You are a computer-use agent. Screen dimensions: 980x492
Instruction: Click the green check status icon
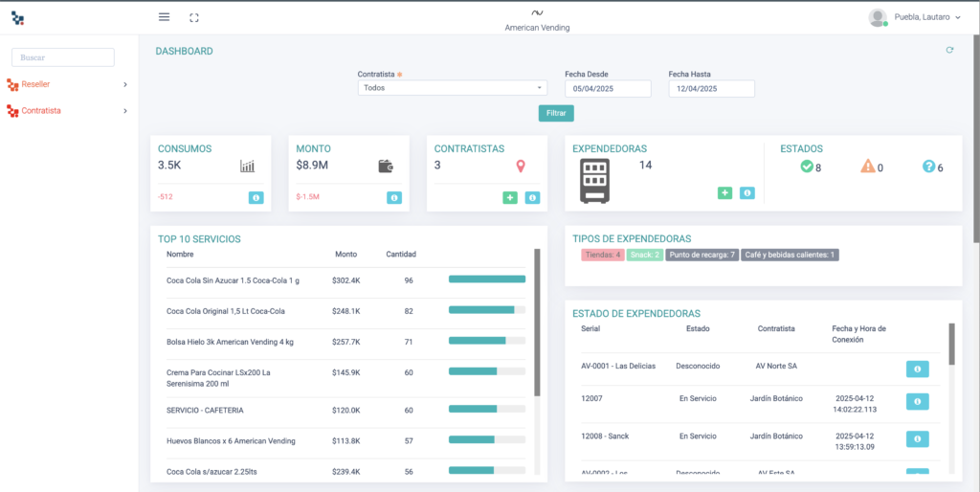pos(807,167)
